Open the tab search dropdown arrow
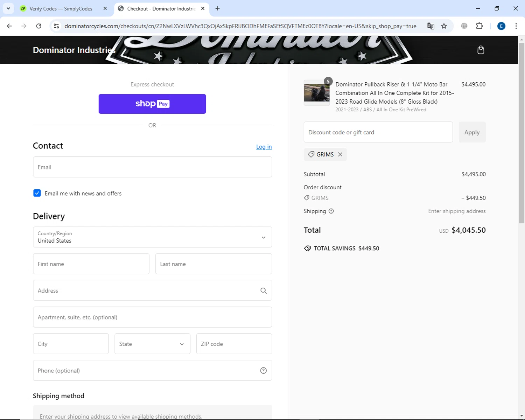The width and height of the screenshot is (525, 420). coord(8,8)
